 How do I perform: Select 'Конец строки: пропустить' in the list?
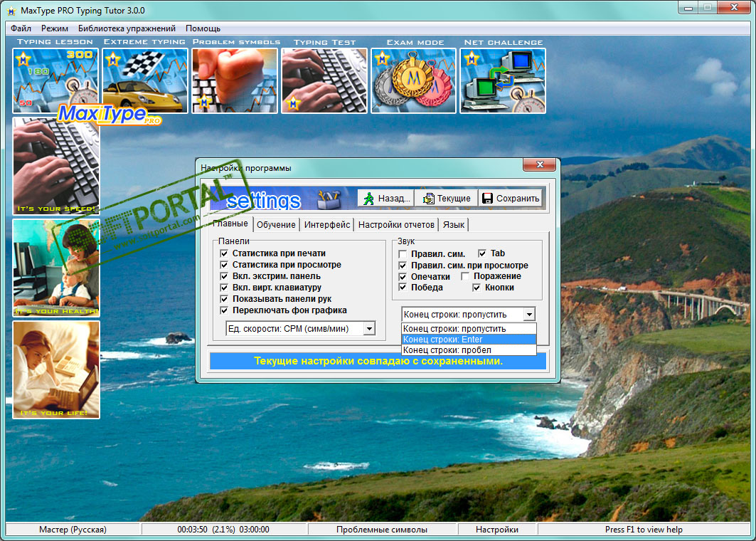click(x=469, y=329)
